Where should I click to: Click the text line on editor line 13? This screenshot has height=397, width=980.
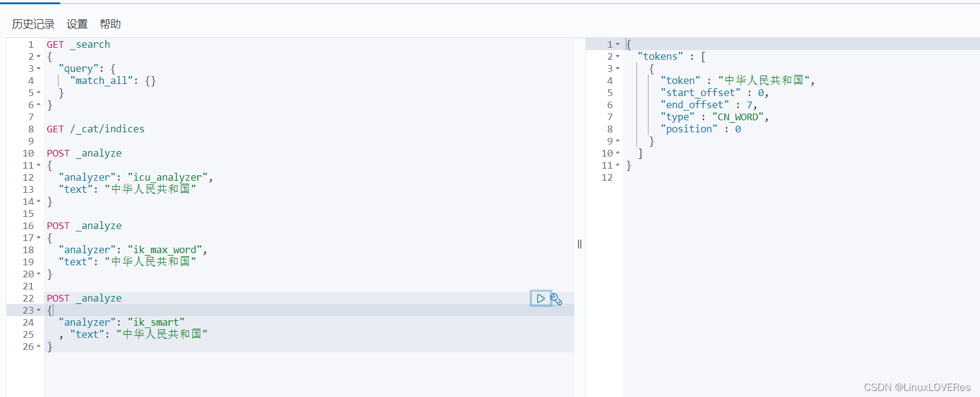[x=127, y=190]
